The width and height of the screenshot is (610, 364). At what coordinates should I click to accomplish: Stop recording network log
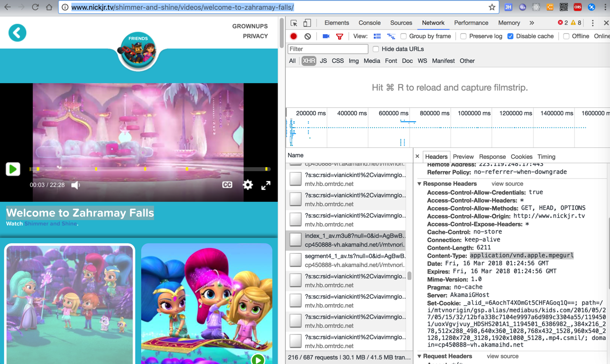[x=294, y=36]
